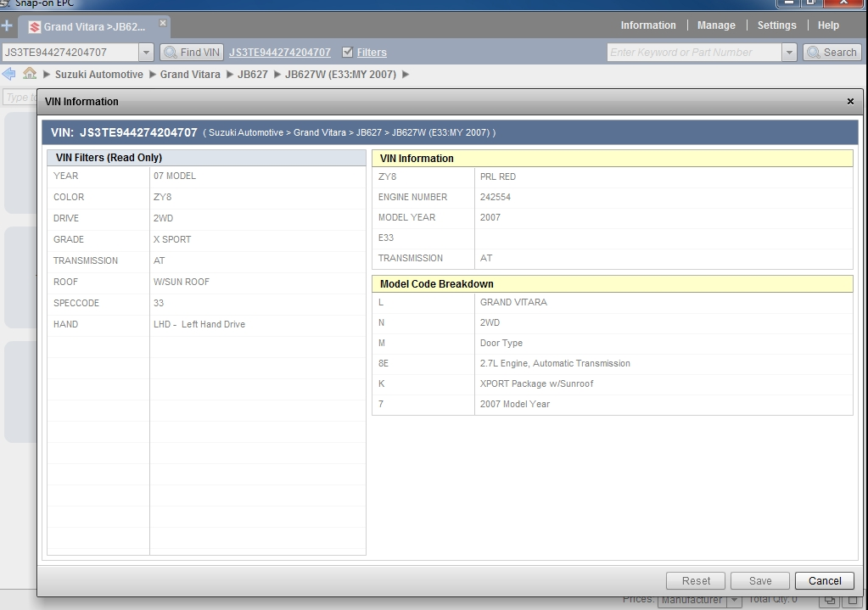Select the SPECCODE 33 row
The height and width of the screenshot is (610, 868).
206,304
